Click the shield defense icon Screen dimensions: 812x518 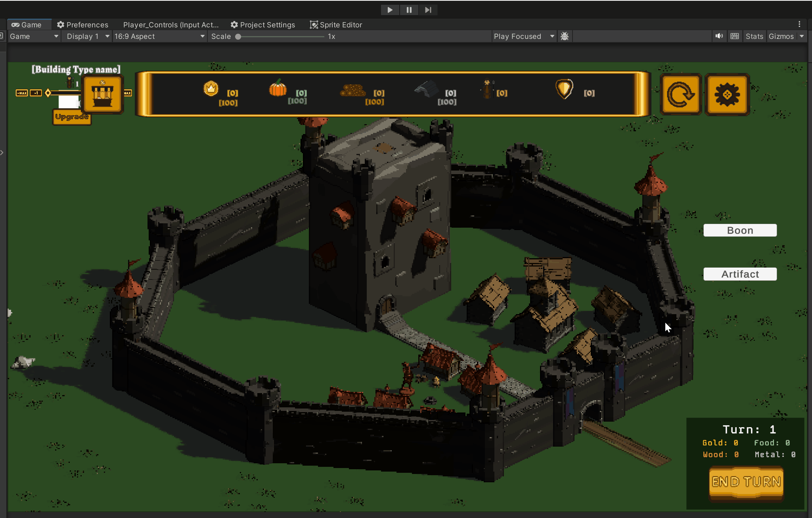564,89
